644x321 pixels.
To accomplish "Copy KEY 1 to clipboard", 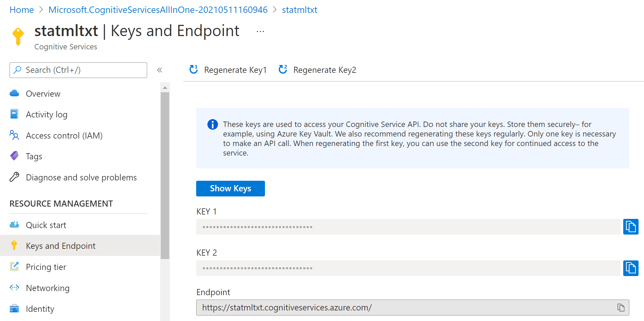I will [x=631, y=227].
